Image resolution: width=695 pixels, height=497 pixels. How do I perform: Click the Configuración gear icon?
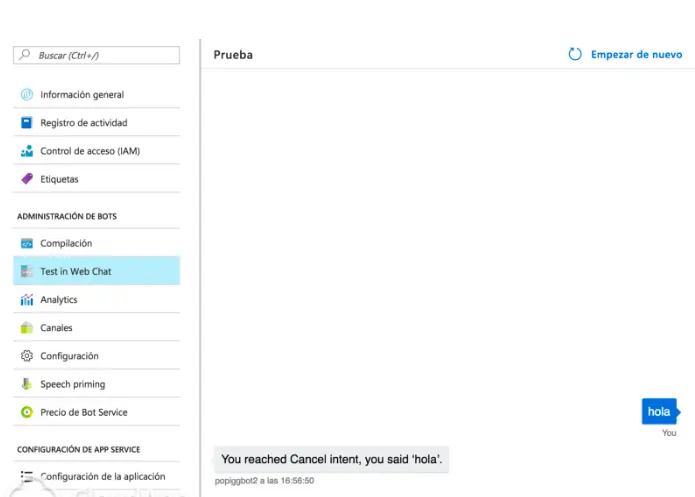pyautogui.click(x=27, y=356)
